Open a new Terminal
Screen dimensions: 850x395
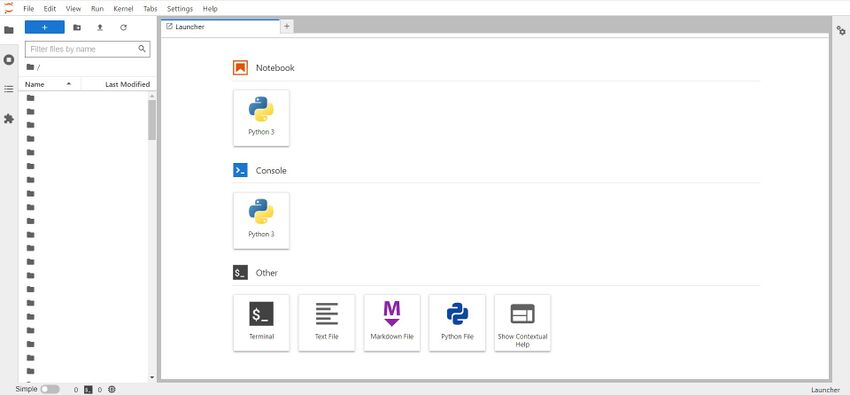(261, 323)
